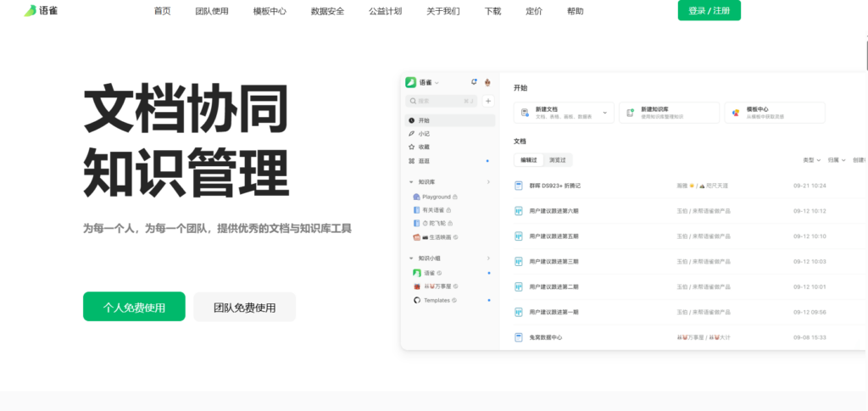Select the 编辑过 tab
The width and height of the screenshot is (868, 411).
pyautogui.click(x=529, y=159)
